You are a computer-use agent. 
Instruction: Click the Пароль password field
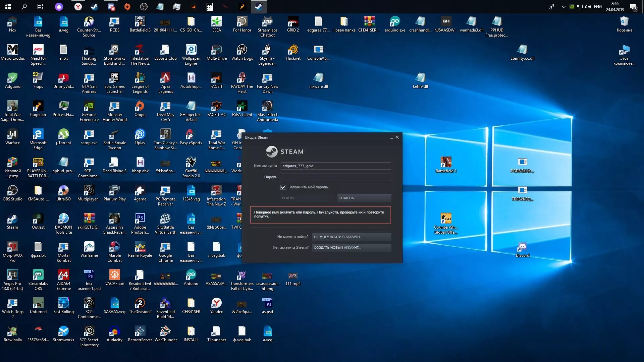[335, 177]
